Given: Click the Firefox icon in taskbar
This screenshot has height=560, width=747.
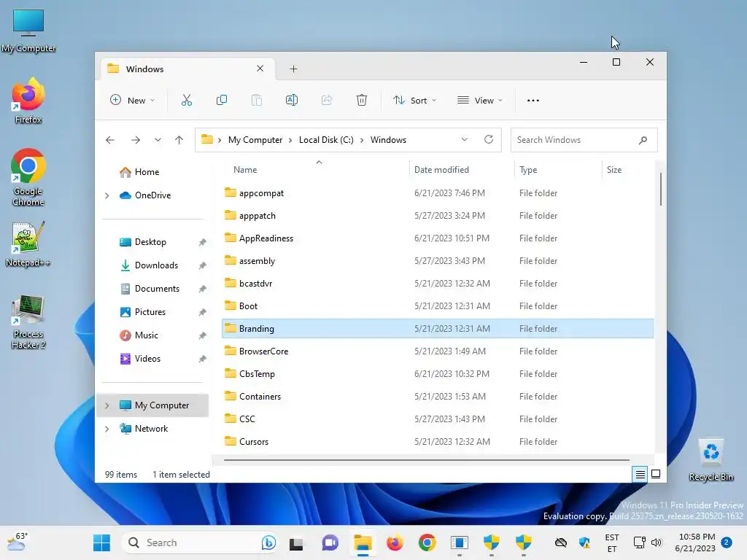Looking at the screenshot, I should (395, 542).
